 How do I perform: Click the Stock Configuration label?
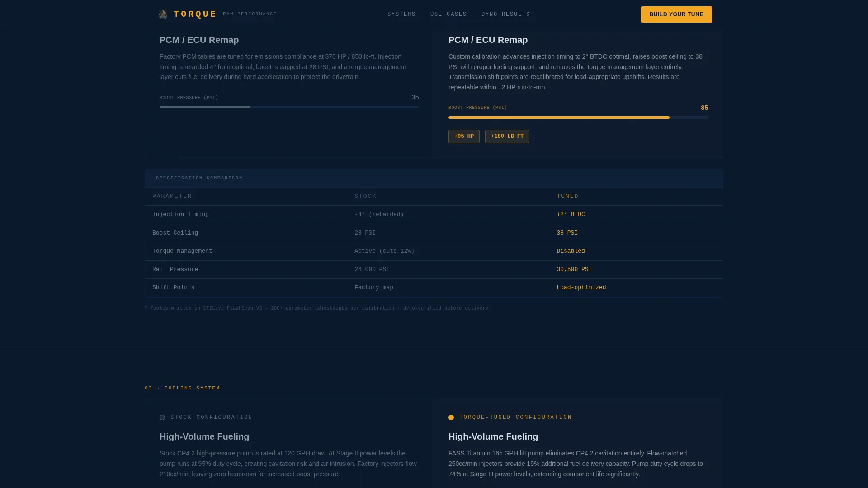click(212, 418)
